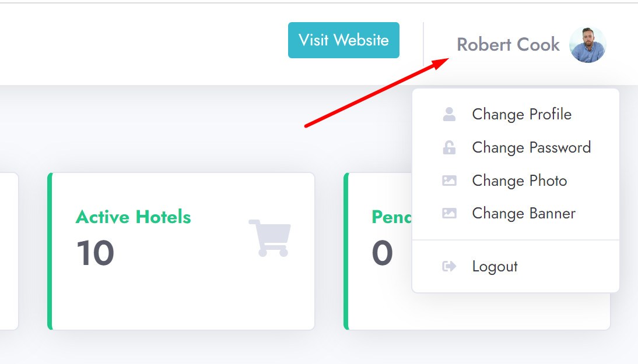The image size is (638, 364).
Task: Open the Robert Cook user menu
Action: tap(508, 44)
